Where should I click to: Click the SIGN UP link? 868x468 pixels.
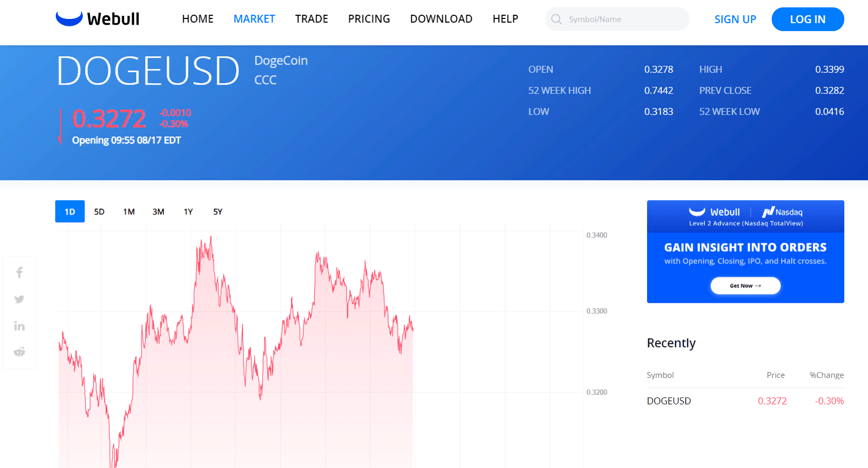pyautogui.click(x=735, y=19)
